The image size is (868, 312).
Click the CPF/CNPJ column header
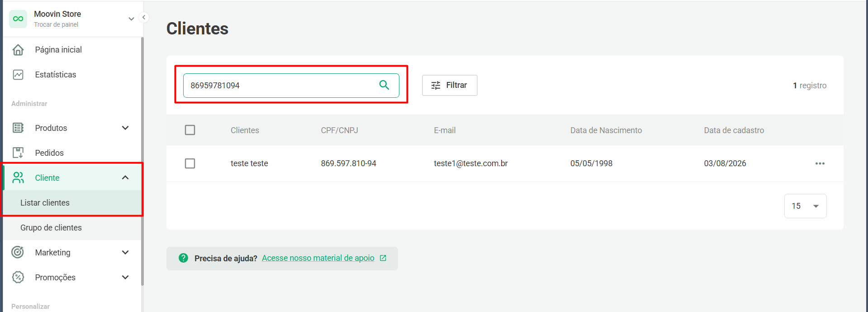pyautogui.click(x=340, y=130)
